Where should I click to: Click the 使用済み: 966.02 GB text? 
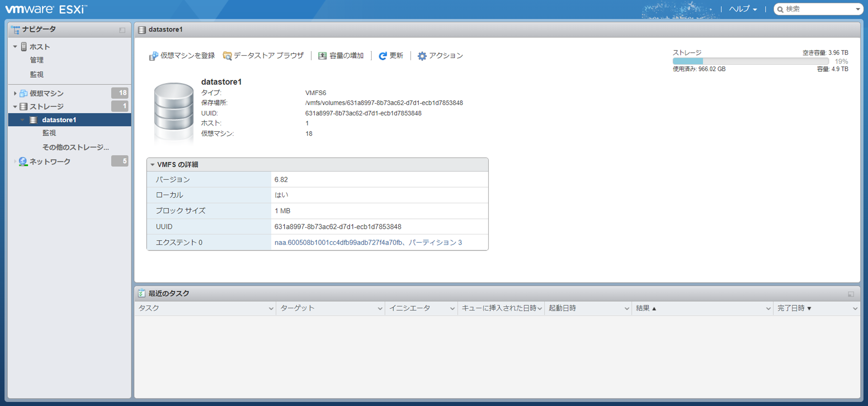699,69
